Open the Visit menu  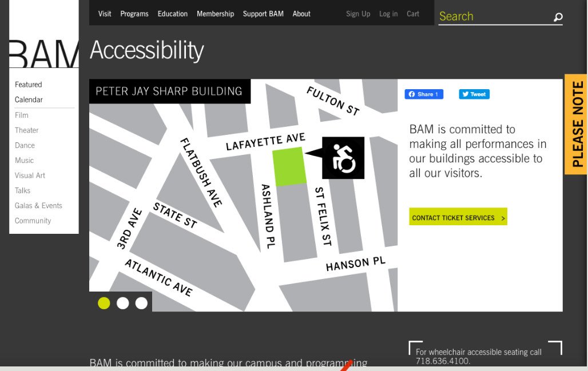click(105, 14)
